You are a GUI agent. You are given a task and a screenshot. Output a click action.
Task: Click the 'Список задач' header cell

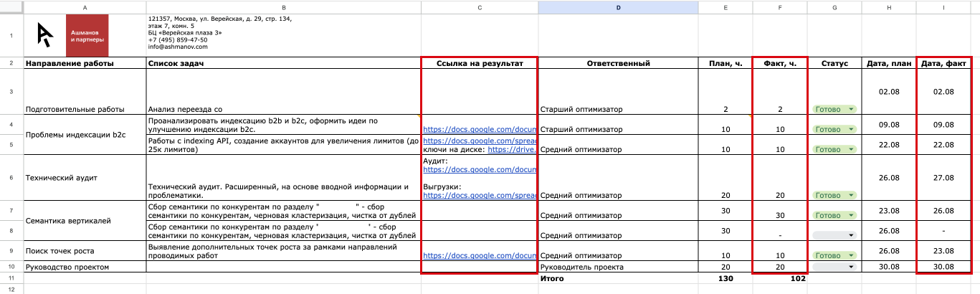click(x=283, y=63)
